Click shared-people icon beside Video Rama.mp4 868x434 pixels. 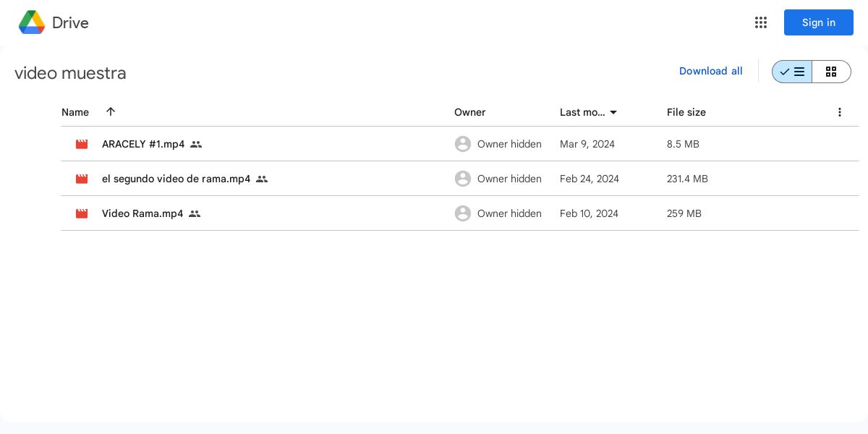pyautogui.click(x=195, y=213)
